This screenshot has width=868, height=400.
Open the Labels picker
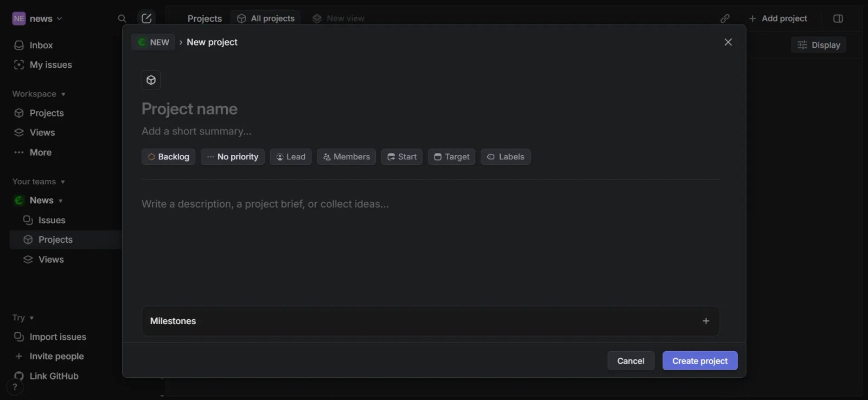pos(505,157)
